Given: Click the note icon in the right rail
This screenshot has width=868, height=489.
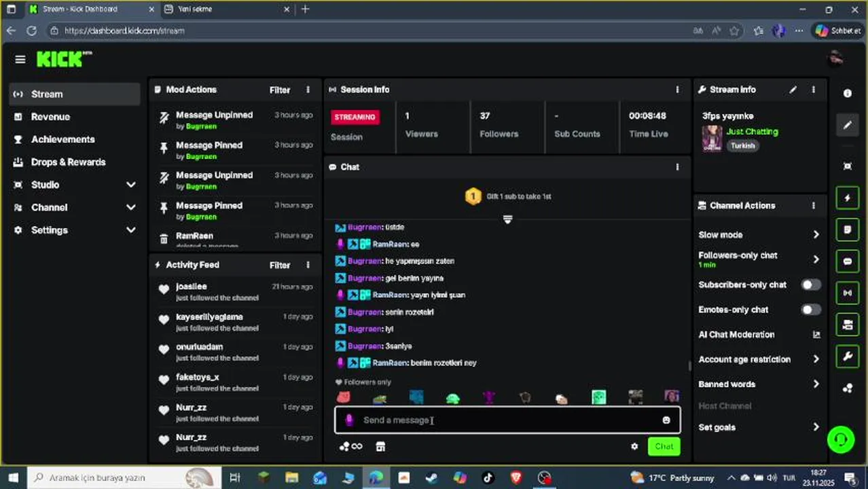Looking at the screenshot, I should 848,230.
